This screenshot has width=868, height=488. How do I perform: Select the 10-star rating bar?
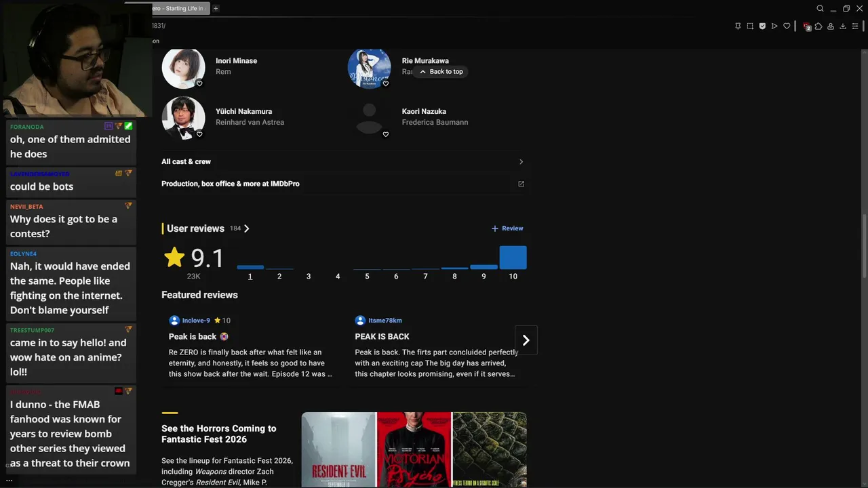[513, 258]
